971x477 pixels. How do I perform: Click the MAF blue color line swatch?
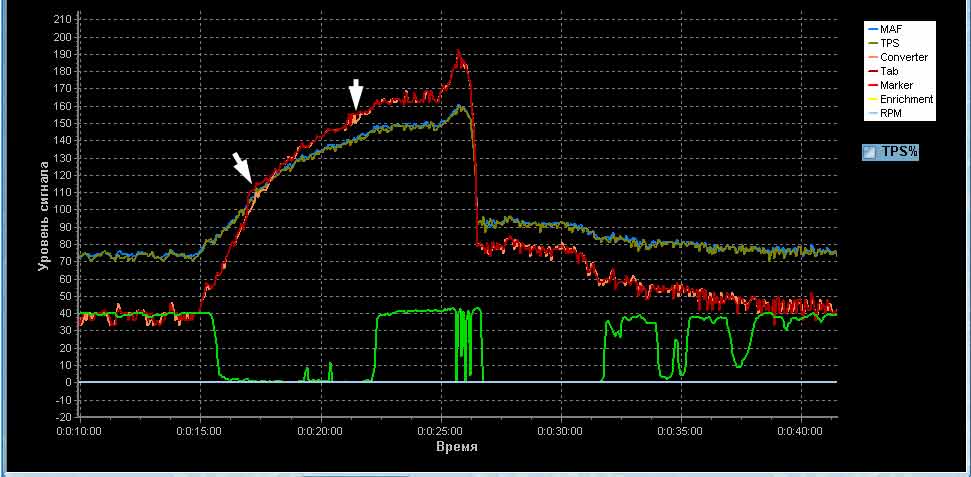coord(873,29)
